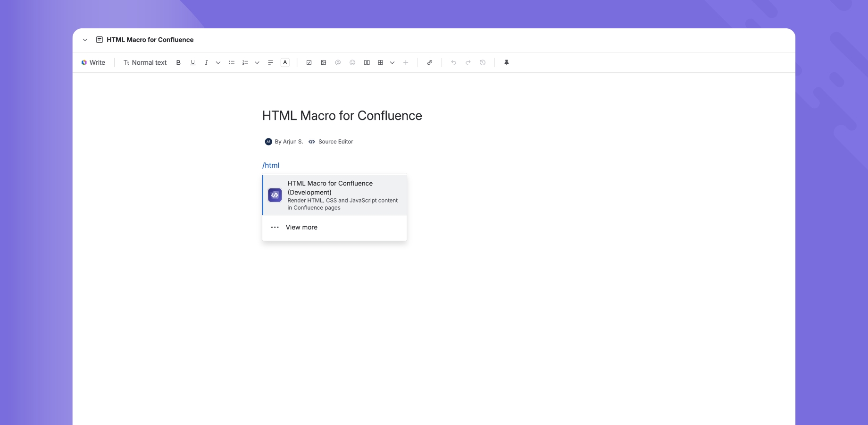Viewport: 868px width, 425px height.
Task: Add a two-column layout
Action: click(367, 62)
